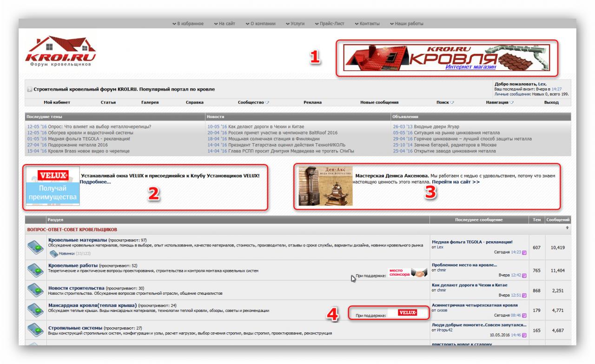
Task: Click the Кровельные материалы forum status icon
Action: point(36,248)
